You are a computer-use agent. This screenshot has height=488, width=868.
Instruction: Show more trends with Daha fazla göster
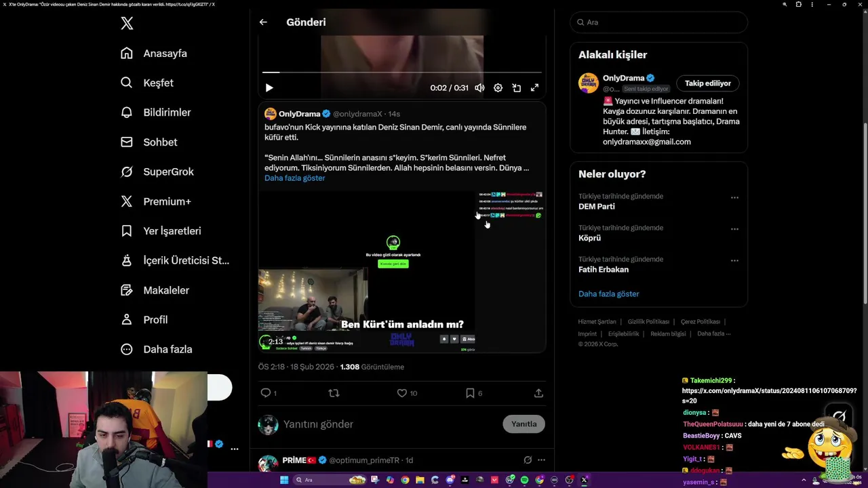click(x=608, y=294)
